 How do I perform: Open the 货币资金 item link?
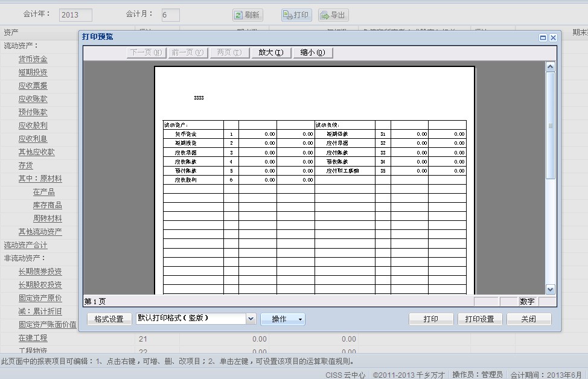(33, 59)
